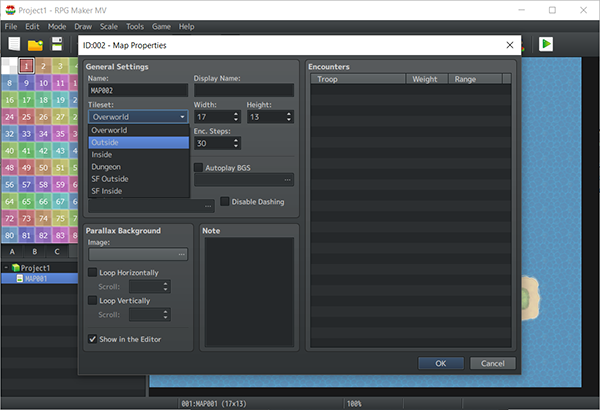Click the Enc. Steps stepper arrows
600x410 pixels.
click(x=236, y=143)
